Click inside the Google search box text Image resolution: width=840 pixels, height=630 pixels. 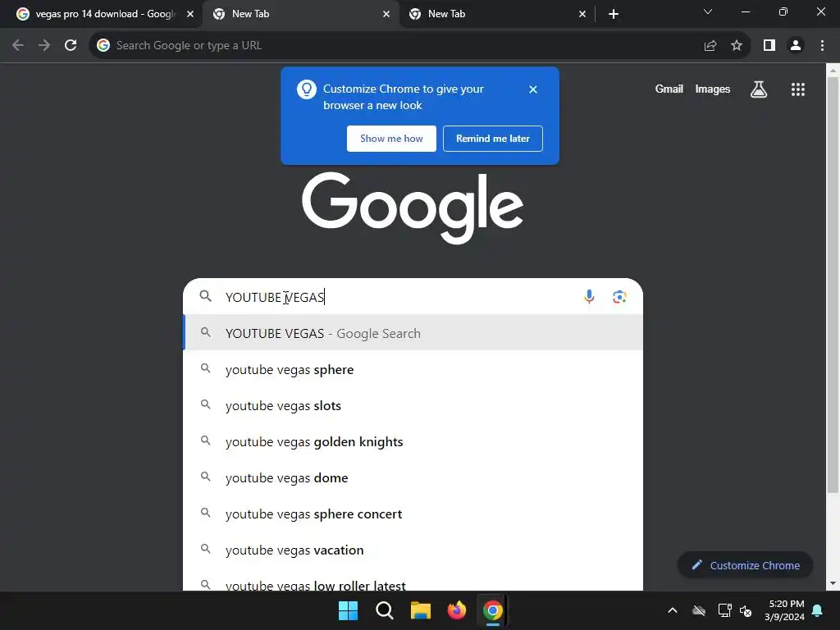pos(275,297)
